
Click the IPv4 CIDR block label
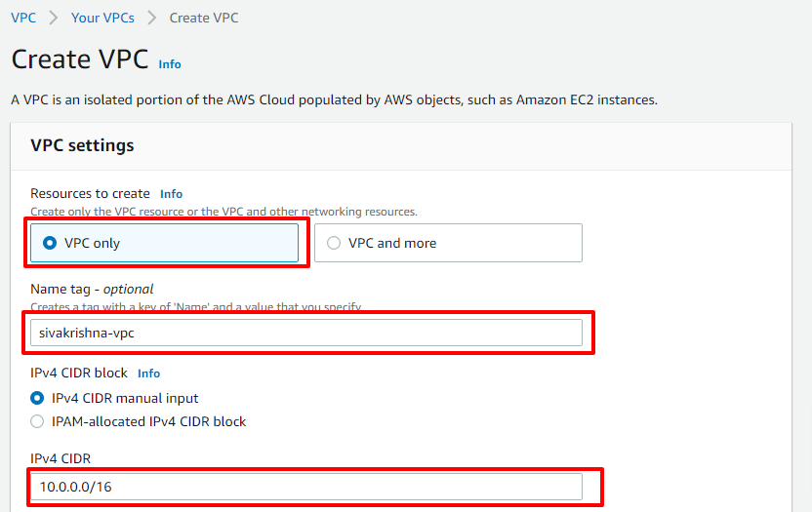pyautogui.click(x=79, y=374)
